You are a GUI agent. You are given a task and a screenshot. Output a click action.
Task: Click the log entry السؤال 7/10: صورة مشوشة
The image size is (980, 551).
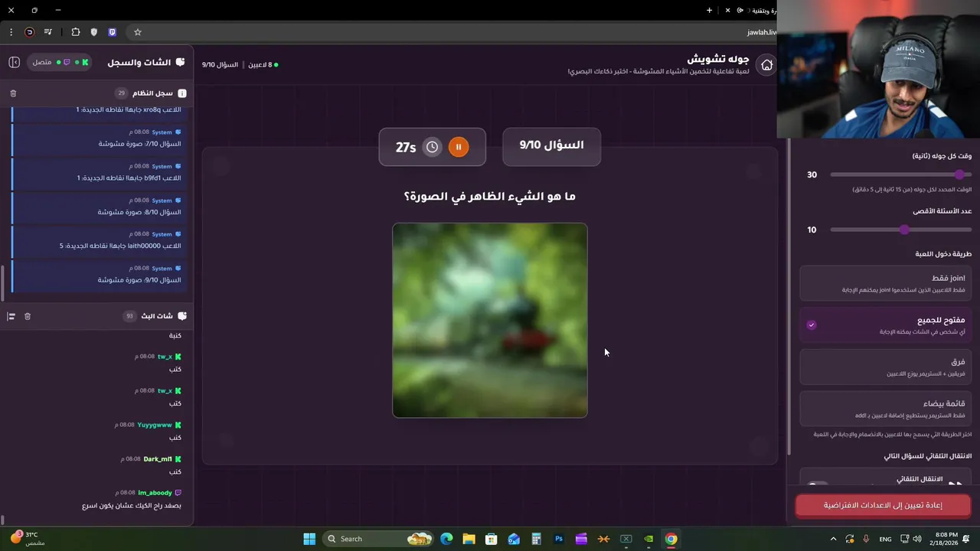[x=100, y=139]
